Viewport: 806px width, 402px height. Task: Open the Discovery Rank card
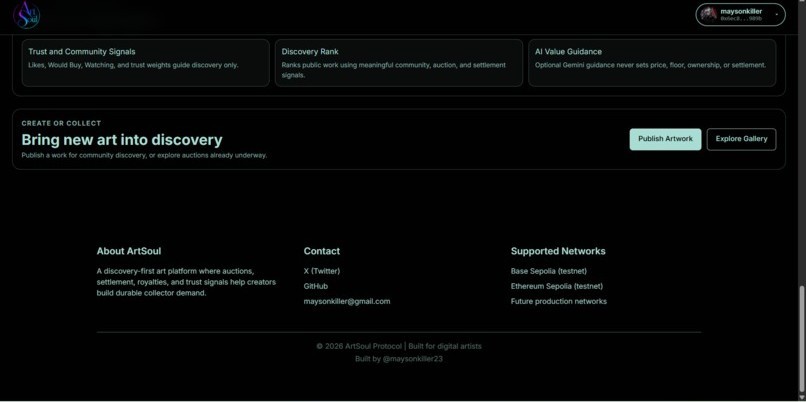click(x=399, y=63)
